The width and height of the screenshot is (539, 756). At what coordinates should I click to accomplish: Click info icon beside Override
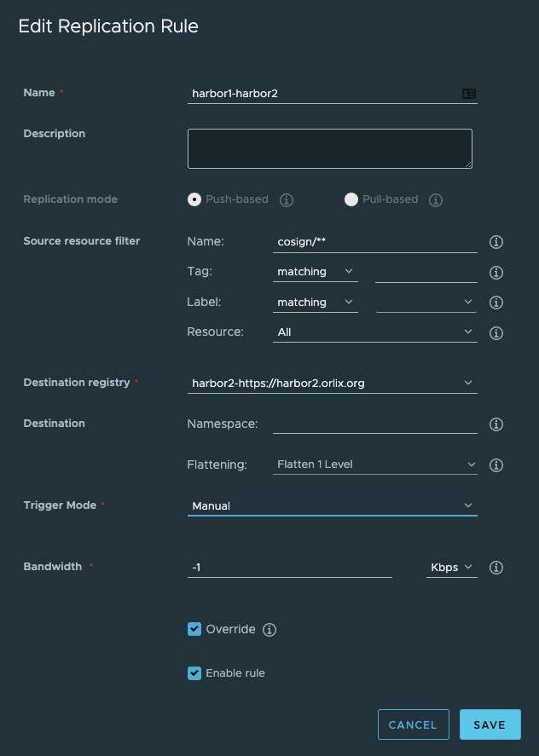[269, 630]
